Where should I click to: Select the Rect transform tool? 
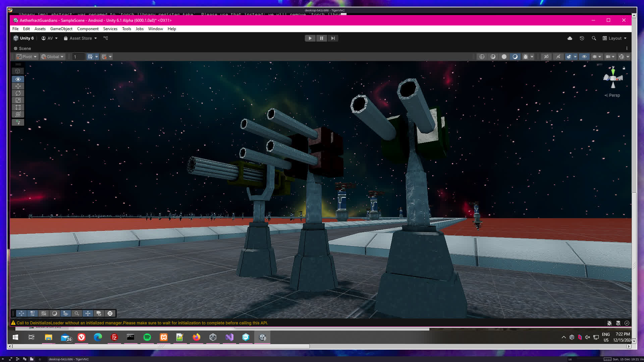click(x=18, y=107)
